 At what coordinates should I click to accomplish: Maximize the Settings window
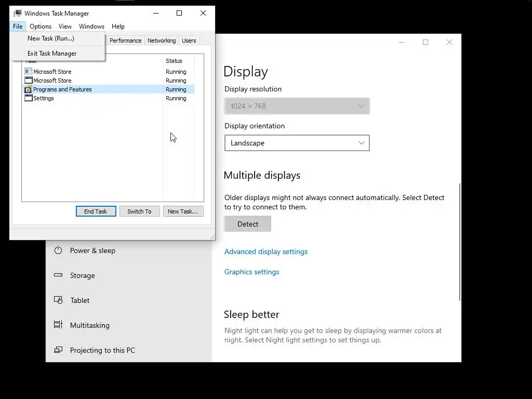(425, 42)
